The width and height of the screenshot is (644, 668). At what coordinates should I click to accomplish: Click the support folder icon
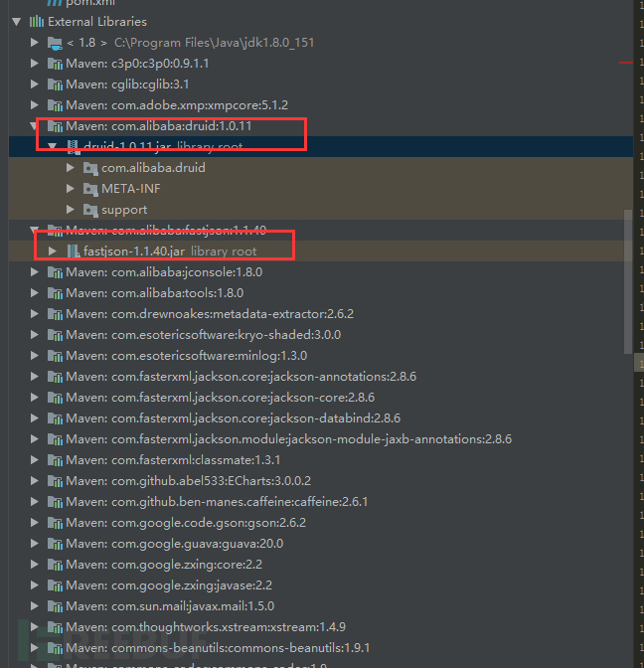[90, 210]
